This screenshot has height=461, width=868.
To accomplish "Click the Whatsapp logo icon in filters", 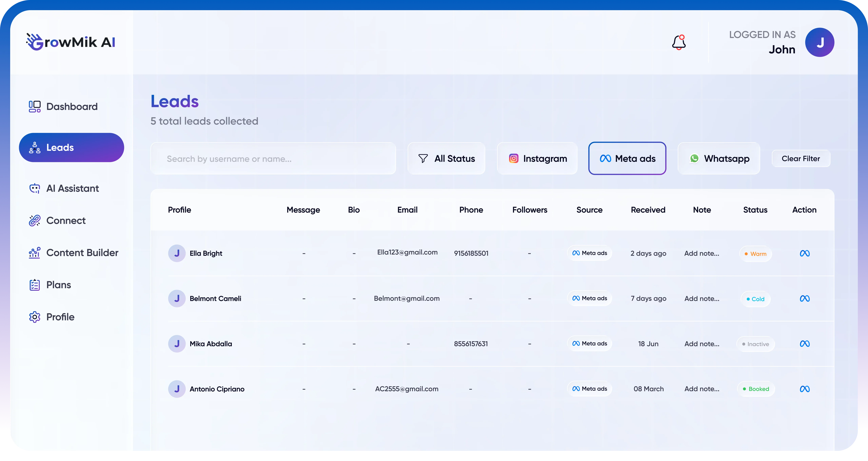I will [x=694, y=158].
